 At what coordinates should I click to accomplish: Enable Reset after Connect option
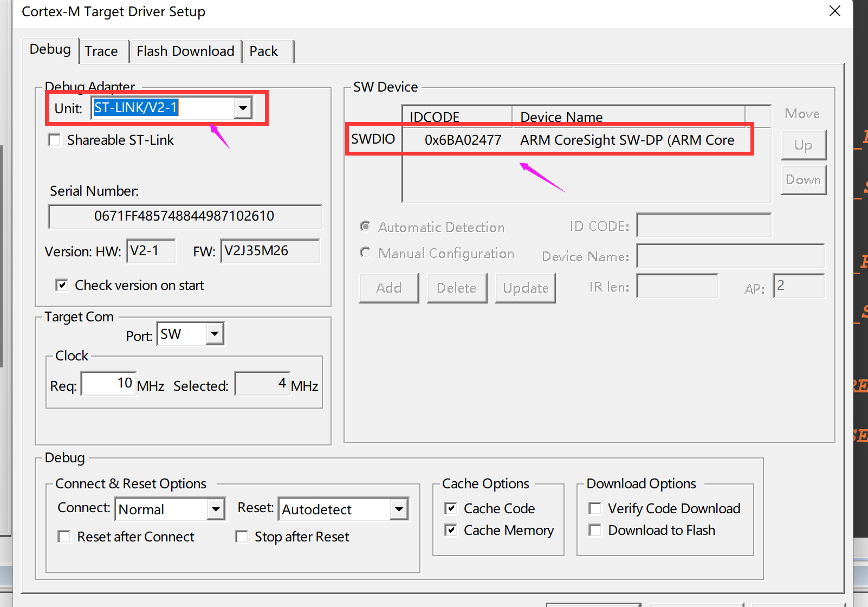64,537
